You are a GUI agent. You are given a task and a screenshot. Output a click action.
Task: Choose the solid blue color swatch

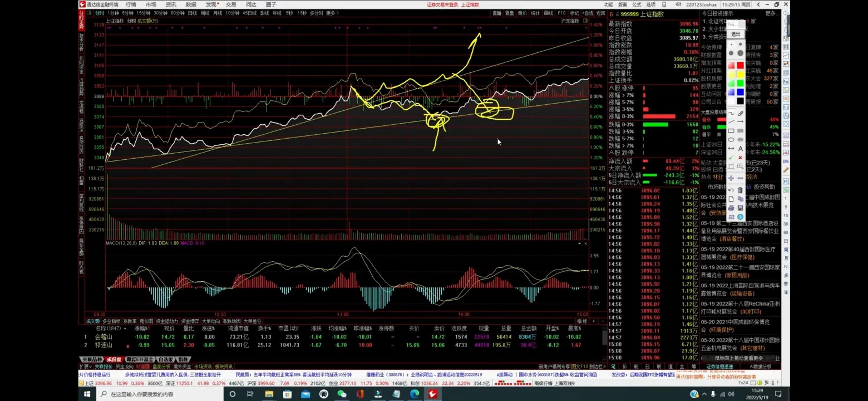point(740,92)
